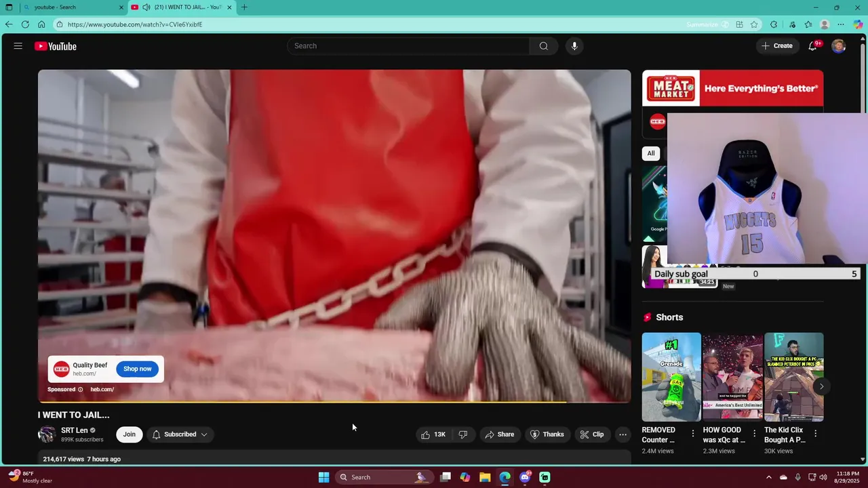
Task: Go back in the browser
Action: click(9, 24)
